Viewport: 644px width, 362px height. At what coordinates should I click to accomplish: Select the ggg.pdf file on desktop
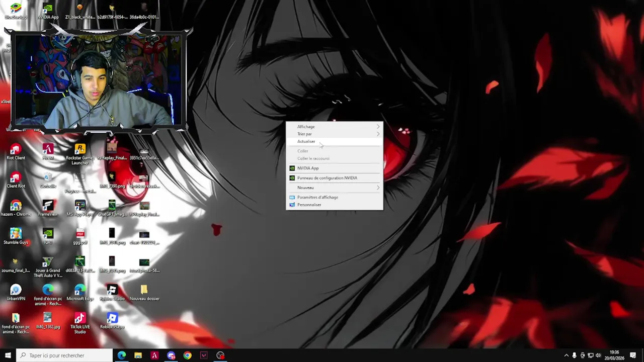(x=80, y=236)
